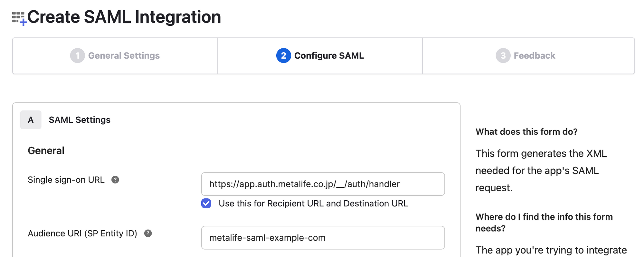The height and width of the screenshot is (257, 644).
Task: Click the Create SAML Integration page title
Action: click(x=124, y=17)
